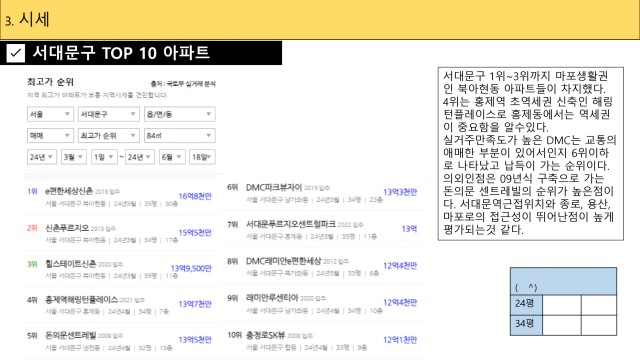Image resolution: width=640 pixels, height=360 pixels.
Task: Select the 7위 서대문푸르지오센트럴파크 listing
Action: point(322,229)
